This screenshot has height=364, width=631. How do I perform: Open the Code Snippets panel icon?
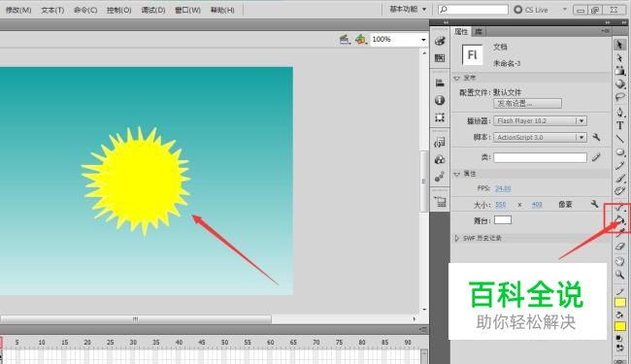440,143
